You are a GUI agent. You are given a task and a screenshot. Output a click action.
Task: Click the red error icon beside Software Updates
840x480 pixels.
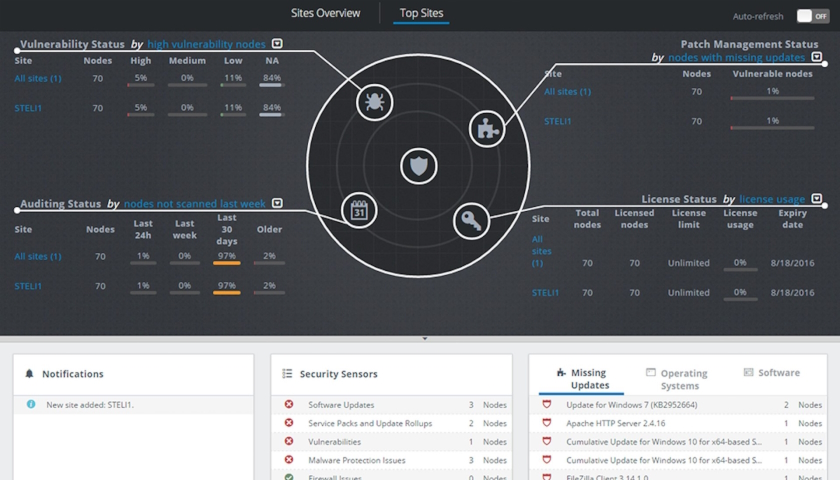pos(289,404)
